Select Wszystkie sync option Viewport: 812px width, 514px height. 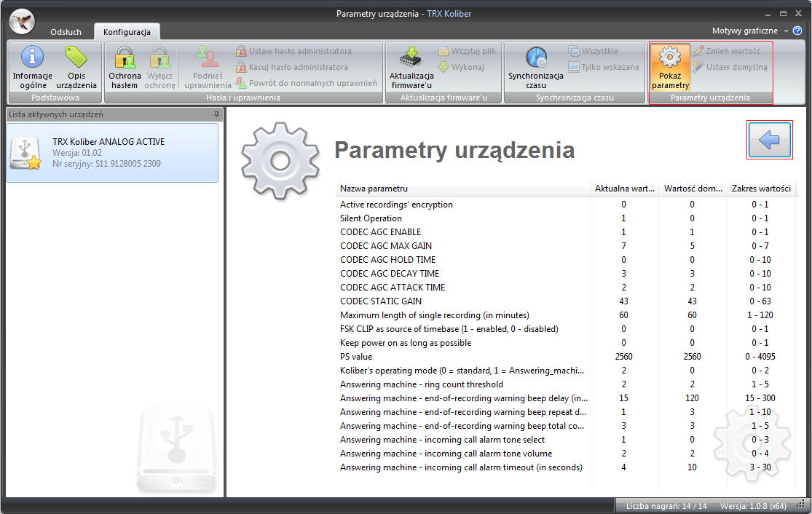[593, 51]
